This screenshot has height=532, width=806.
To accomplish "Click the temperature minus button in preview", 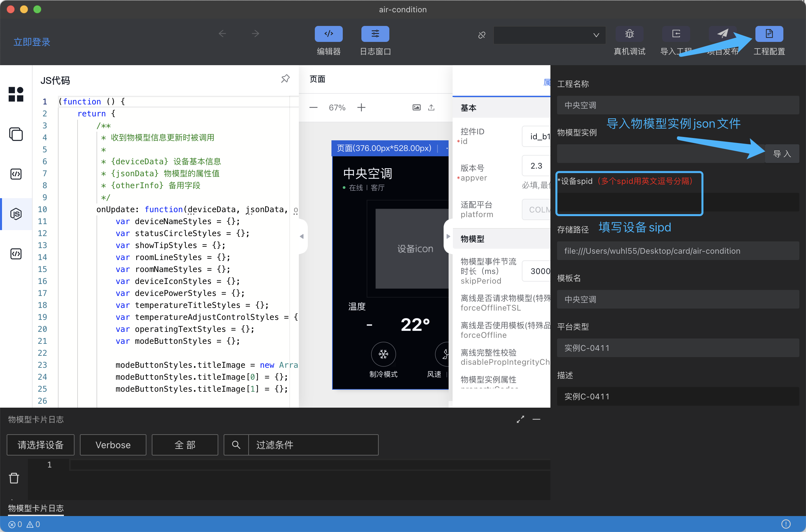I will coord(369,325).
